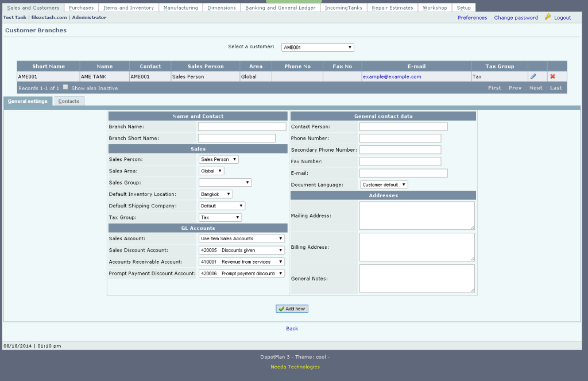Open Document Language dropdown
The image size is (588, 381).
384,184
